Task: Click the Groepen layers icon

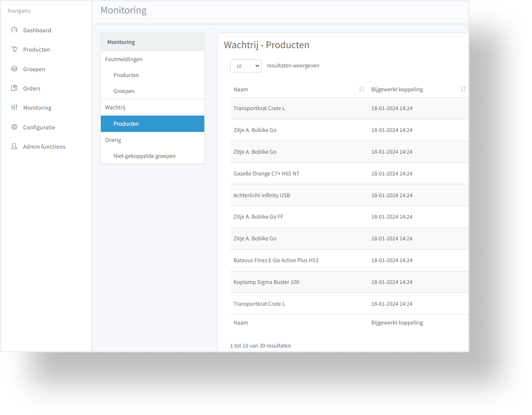Action: coord(14,69)
